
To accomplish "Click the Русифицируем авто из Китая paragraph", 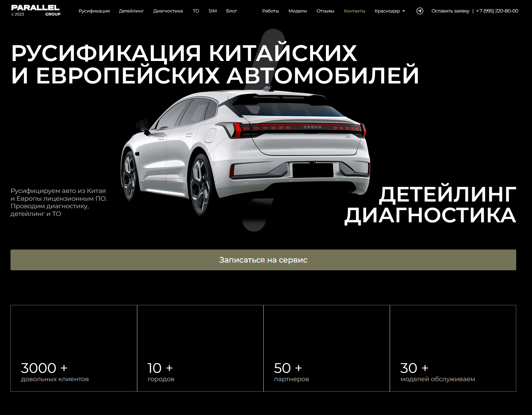I will (59, 202).
